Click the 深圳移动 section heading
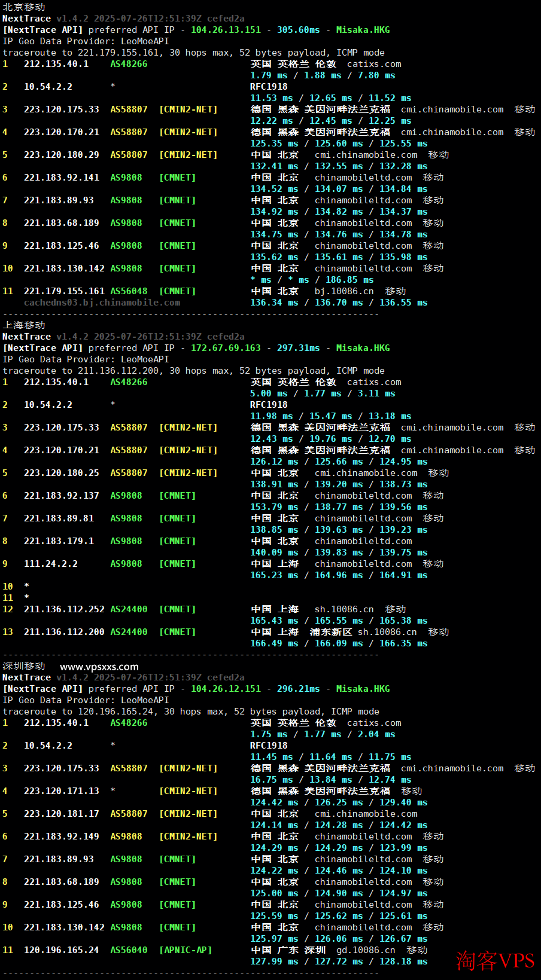Image resolution: width=541 pixels, height=980 pixels. coord(24,666)
